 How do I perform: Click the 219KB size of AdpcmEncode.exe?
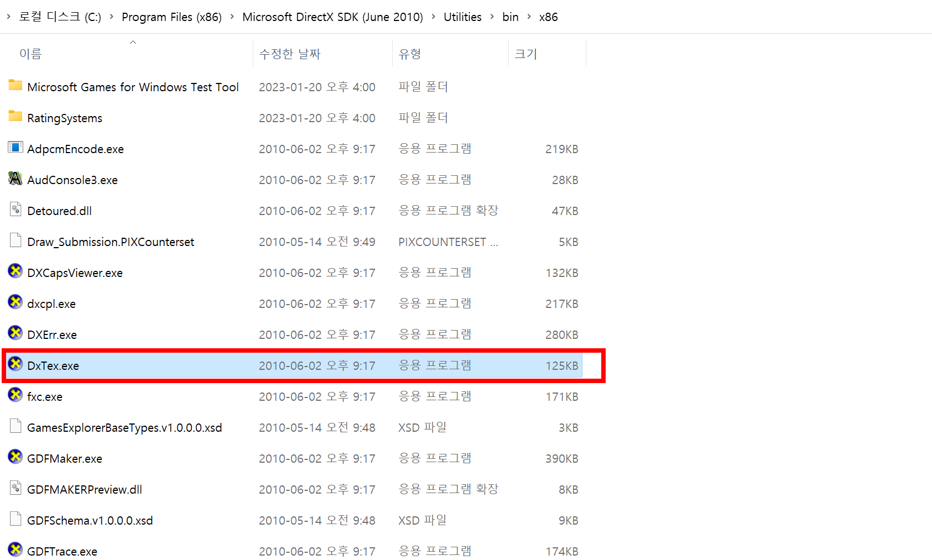(562, 149)
